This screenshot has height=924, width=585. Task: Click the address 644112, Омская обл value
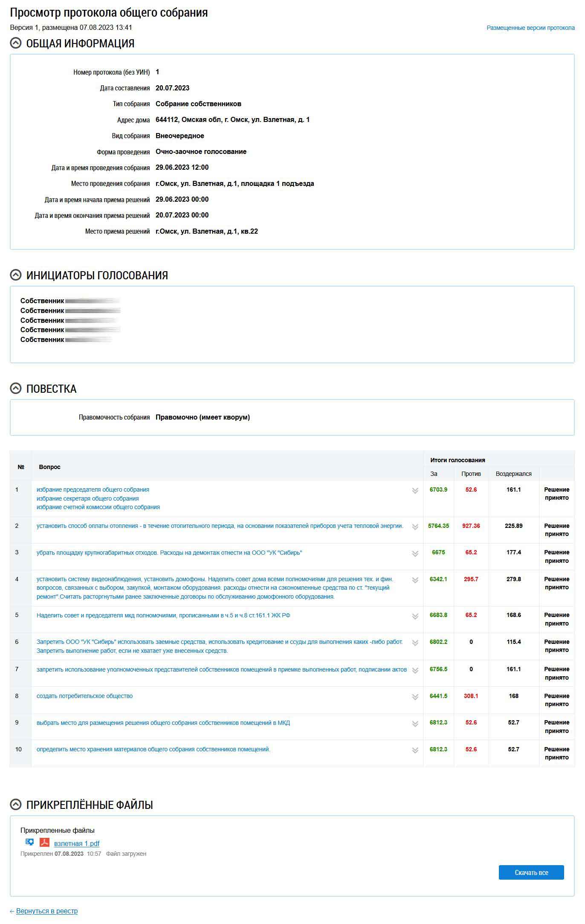pyautogui.click(x=232, y=120)
